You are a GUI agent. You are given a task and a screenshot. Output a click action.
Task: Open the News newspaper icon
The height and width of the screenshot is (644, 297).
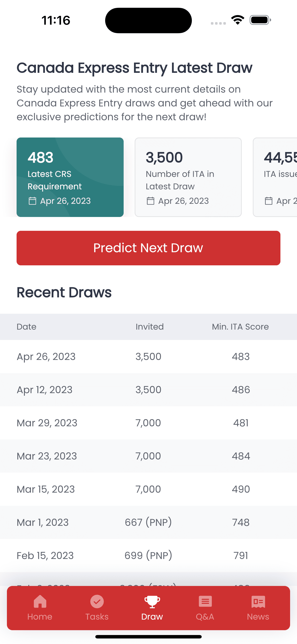coord(258,601)
